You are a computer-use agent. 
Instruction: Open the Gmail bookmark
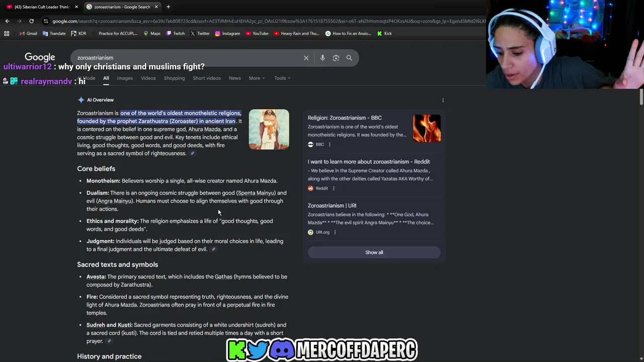(28, 34)
